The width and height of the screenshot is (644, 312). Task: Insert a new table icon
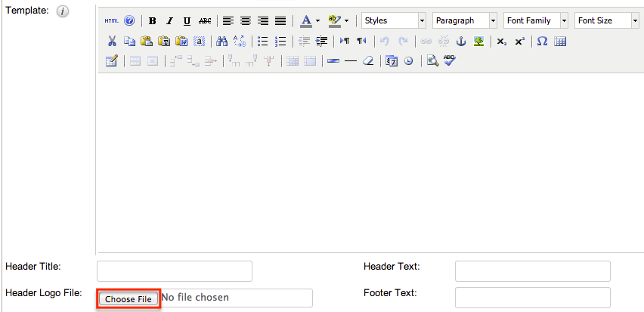point(560,41)
